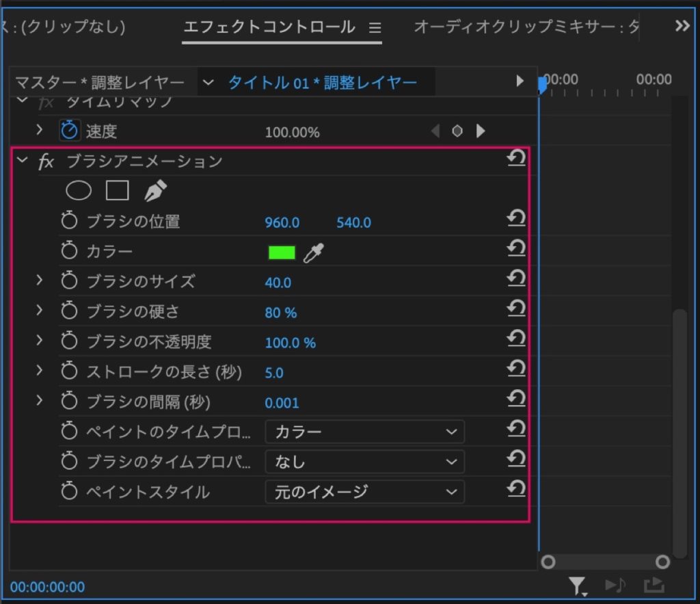Viewport: 700px width, 604px height.
Task: Click the vertical scrollbar of the panel
Action: coord(679,434)
